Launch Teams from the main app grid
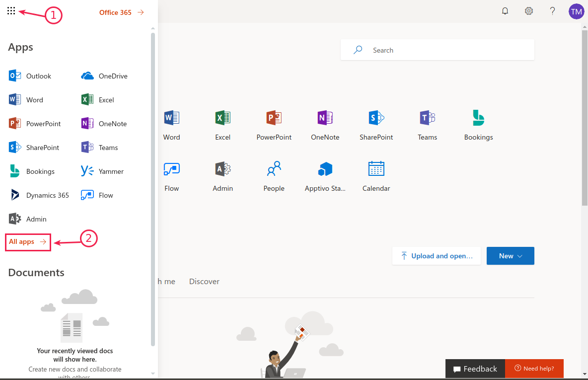This screenshot has width=588, height=380. [427, 125]
